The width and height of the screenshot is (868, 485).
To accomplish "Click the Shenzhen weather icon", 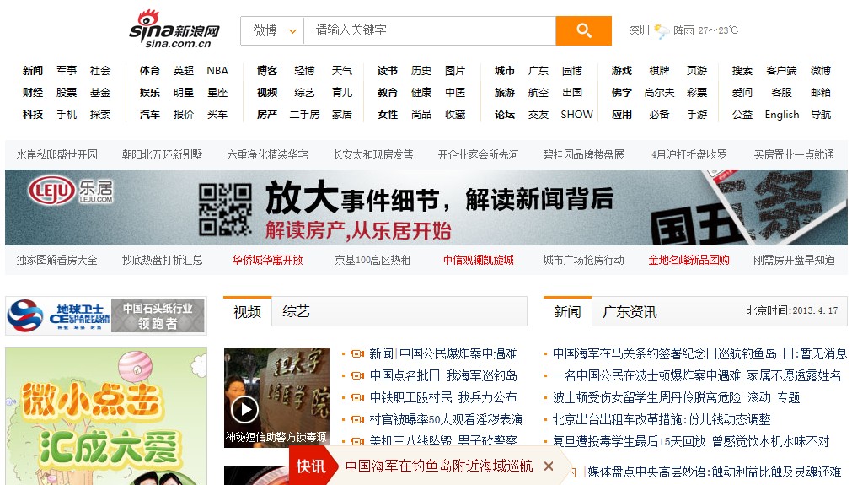I will tap(662, 31).
